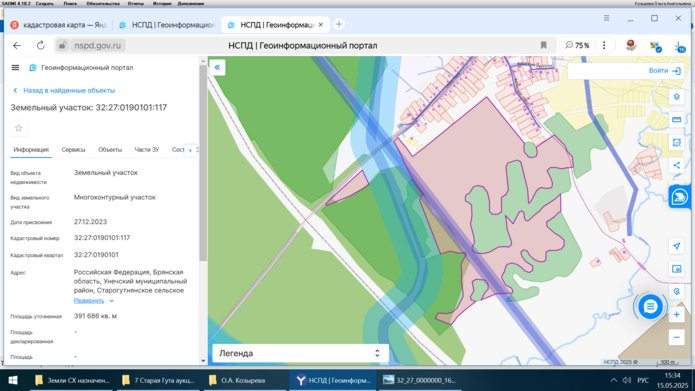Switch to the first НСПД Геоинформационный tab
The height and width of the screenshot is (391, 695).
click(x=167, y=25)
